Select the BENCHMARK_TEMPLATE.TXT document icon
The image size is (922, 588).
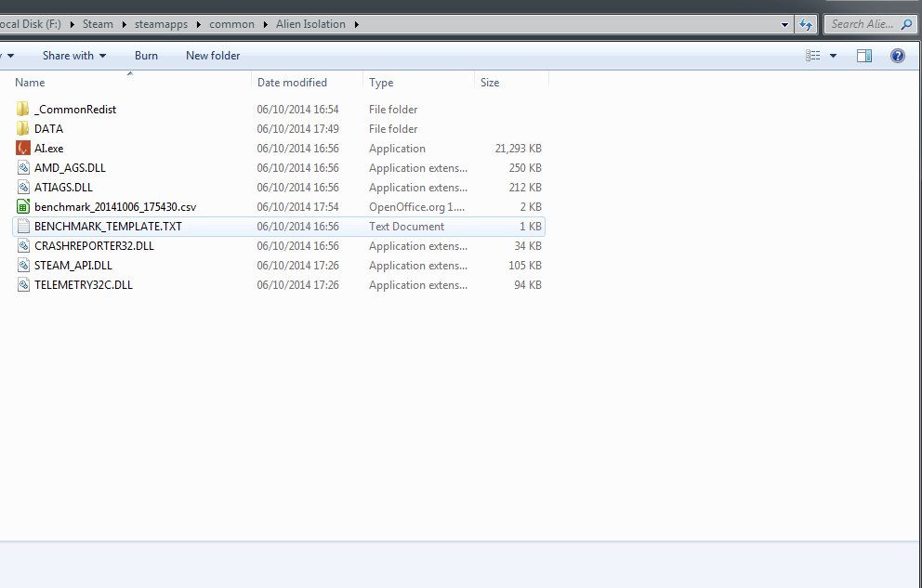click(x=23, y=226)
